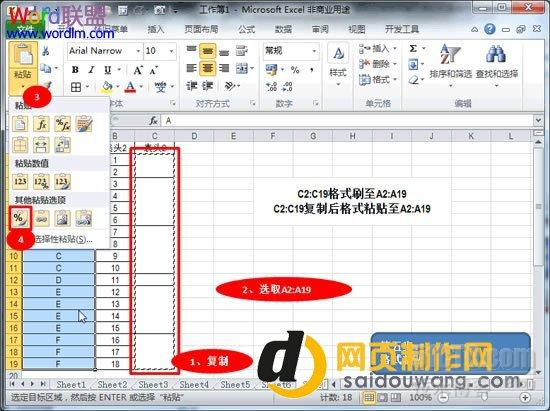The width and height of the screenshot is (550, 411).
Task: Open the font size 10 dropdown
Action: (x=171, y=51)
